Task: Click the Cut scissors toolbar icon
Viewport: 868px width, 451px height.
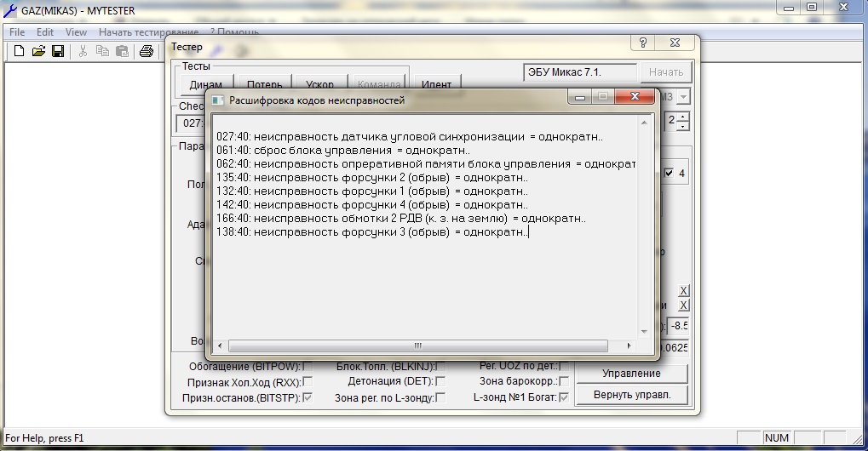Action: pyautogui.click(x=83, y=51)
